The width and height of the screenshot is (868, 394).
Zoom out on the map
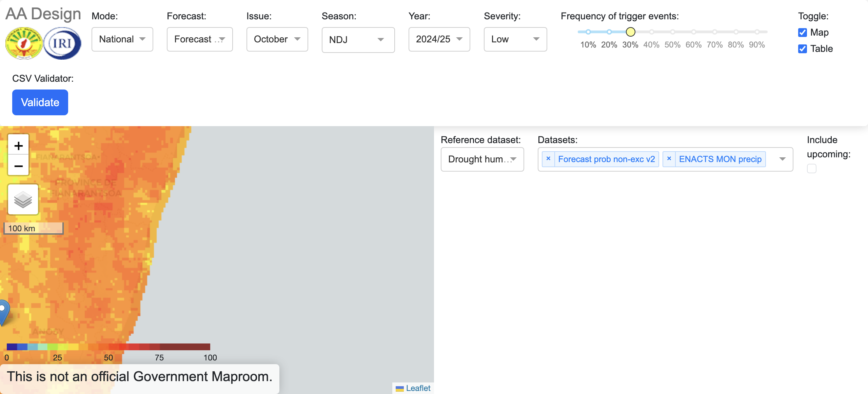point(18,166)
